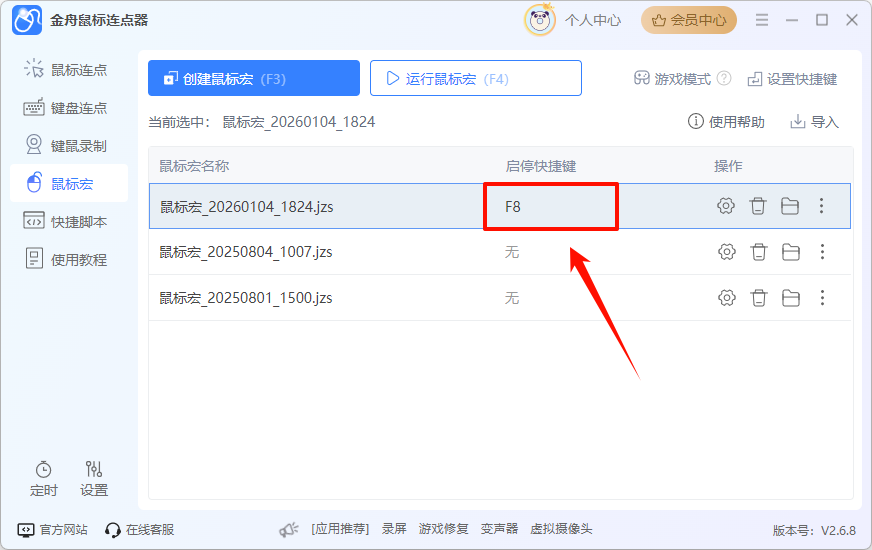This screenshot has width=872, height=550.
Task: Click the panda avatar icon
Action: coord(540,20)
